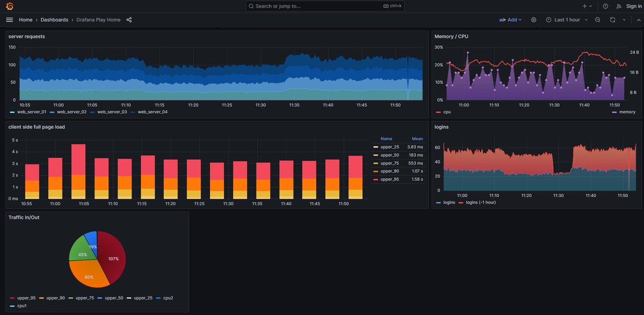This screenshot has height=315, width=644.
Task: Click the Grafana logo icon
Action: click(9, 6)
